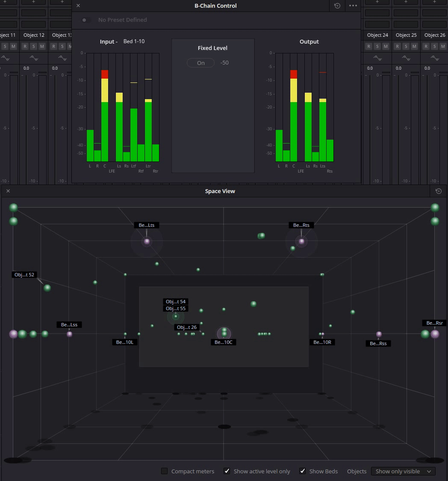448x481 pixels.
Task: Select the Obj...t 52 label in Space View
Action: pos(24,275)
